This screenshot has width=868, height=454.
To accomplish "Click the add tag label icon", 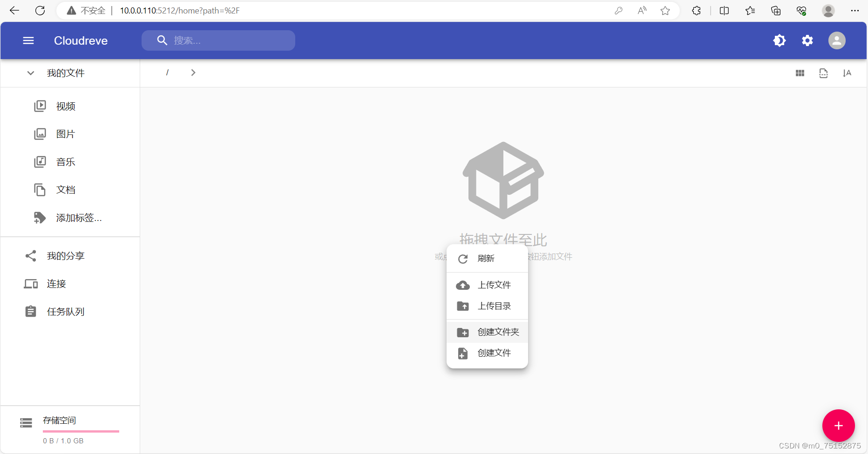I will [x=40, y=218].
